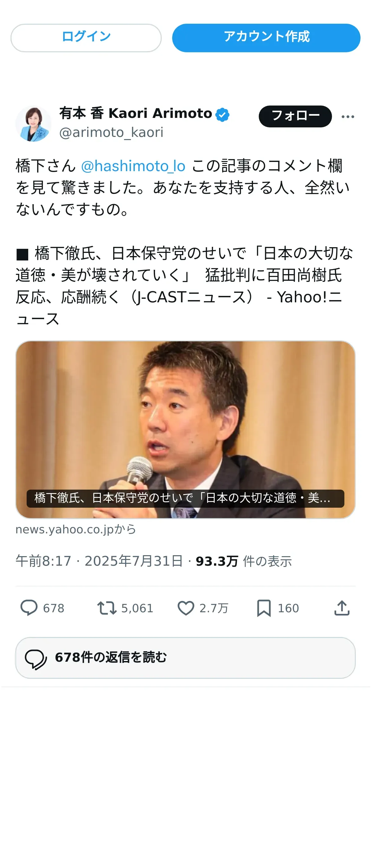Image resolution: width=371 pixels, height=868 pixels.
Task: Click the blue verified badge
Action: coord(222,115)
